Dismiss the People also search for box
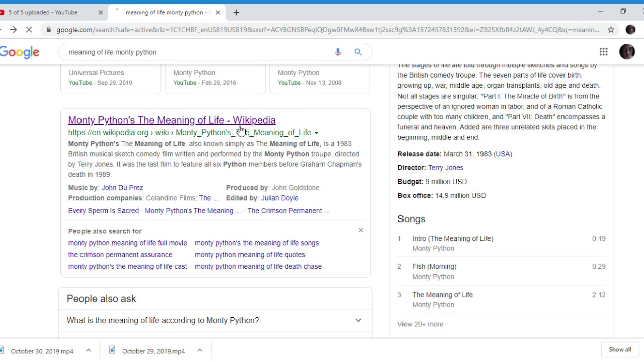Image resolution: width=644 pixels, height=362 pixels. (x=360, y=230)
